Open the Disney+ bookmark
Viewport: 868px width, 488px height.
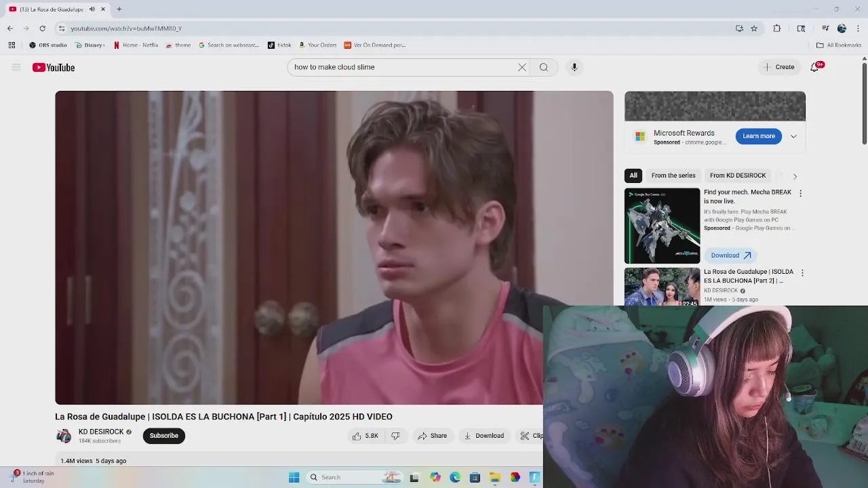(90, 45)
